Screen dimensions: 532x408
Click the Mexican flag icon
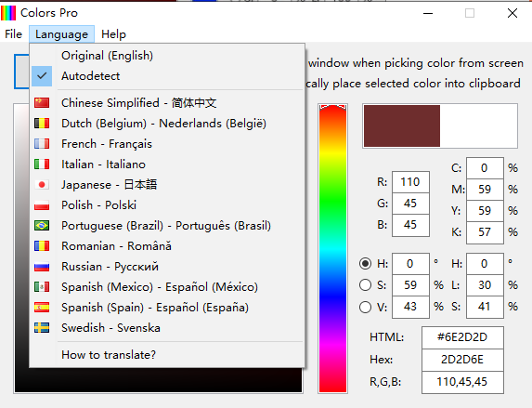point(42,287)
